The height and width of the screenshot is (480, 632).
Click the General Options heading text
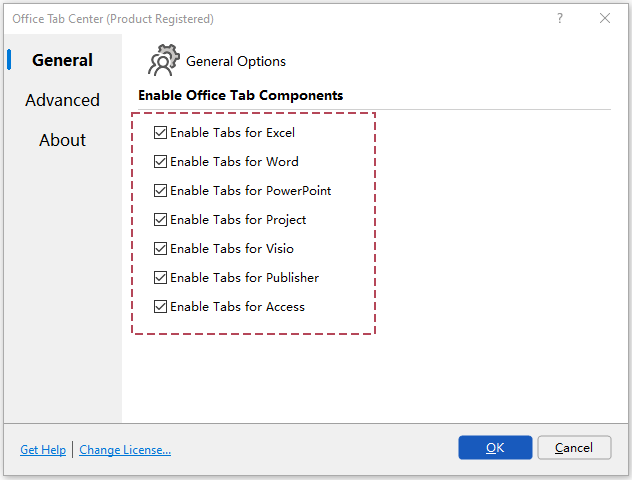[236, 62]
